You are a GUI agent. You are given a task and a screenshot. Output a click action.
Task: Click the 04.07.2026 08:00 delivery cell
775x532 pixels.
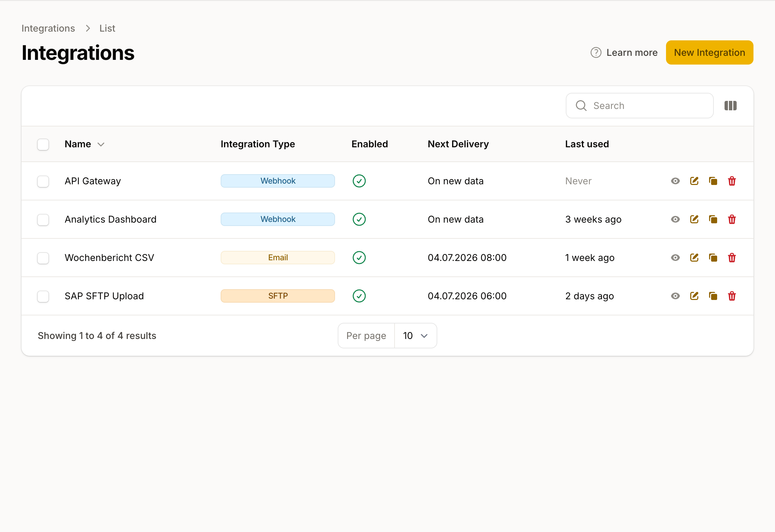click(467, 258)
